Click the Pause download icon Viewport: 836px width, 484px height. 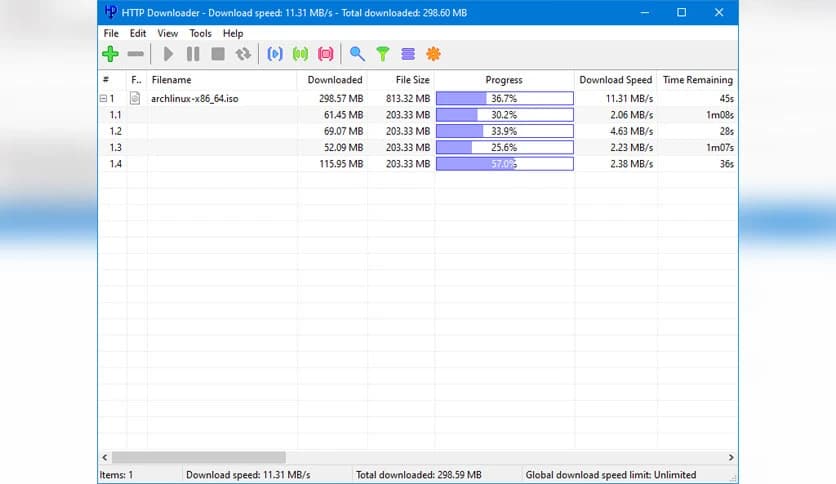[193, 54]
